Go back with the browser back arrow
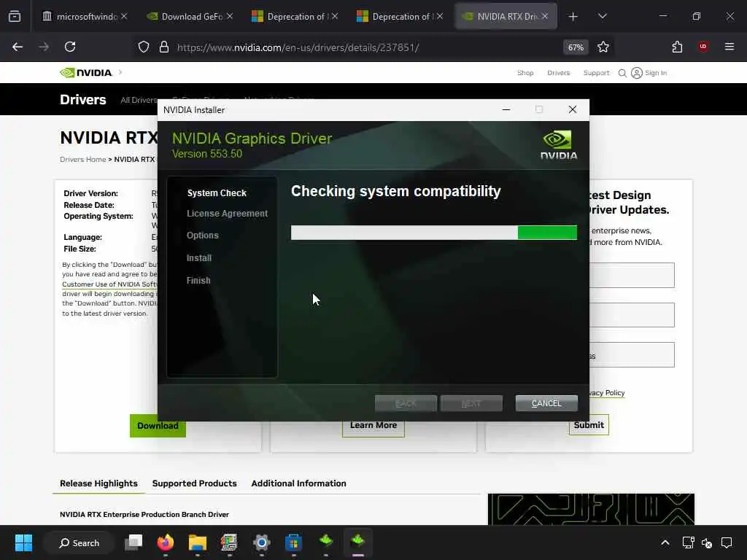The height and width of the screenshot is (560, 747). (18, 47)
